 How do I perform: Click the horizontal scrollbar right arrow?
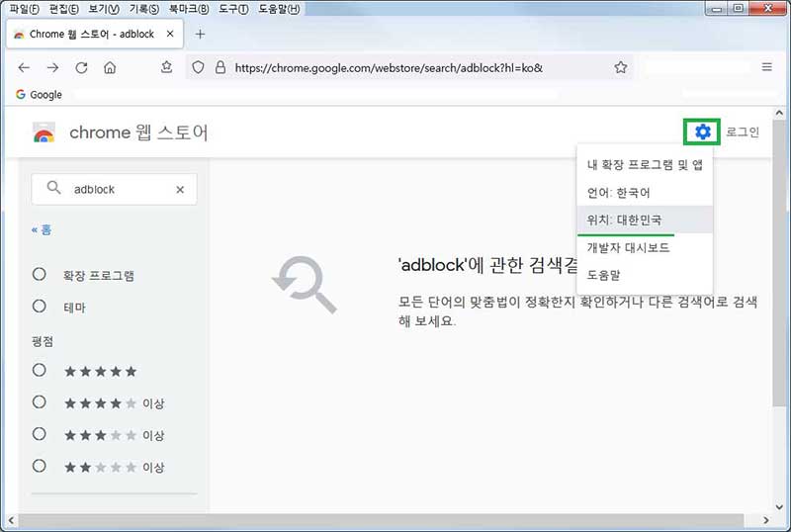[765, 520]
